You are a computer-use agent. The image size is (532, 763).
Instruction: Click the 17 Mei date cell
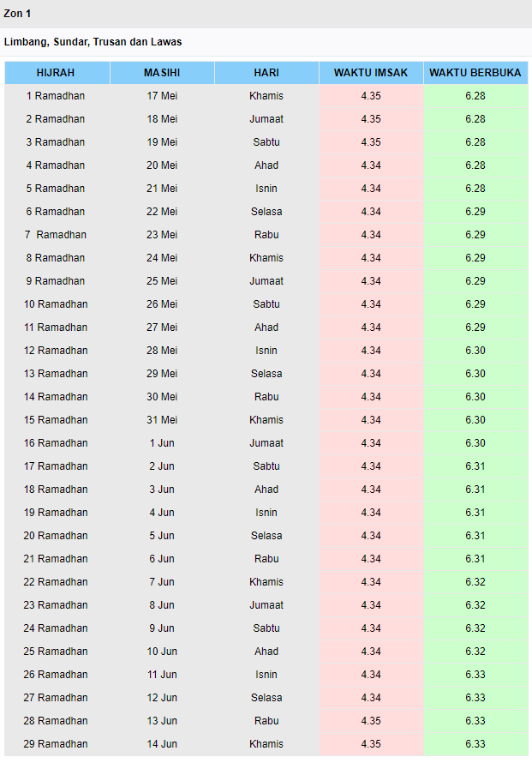162,96
